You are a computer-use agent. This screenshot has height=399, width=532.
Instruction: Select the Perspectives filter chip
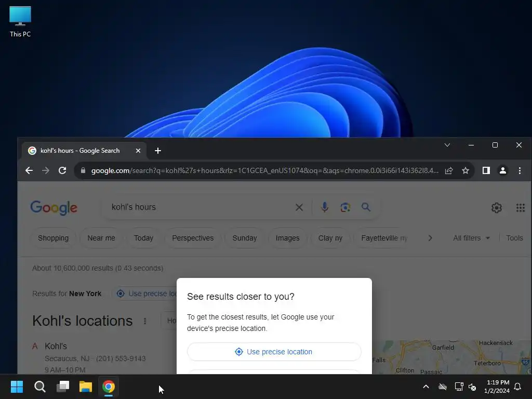coord(193,238)
